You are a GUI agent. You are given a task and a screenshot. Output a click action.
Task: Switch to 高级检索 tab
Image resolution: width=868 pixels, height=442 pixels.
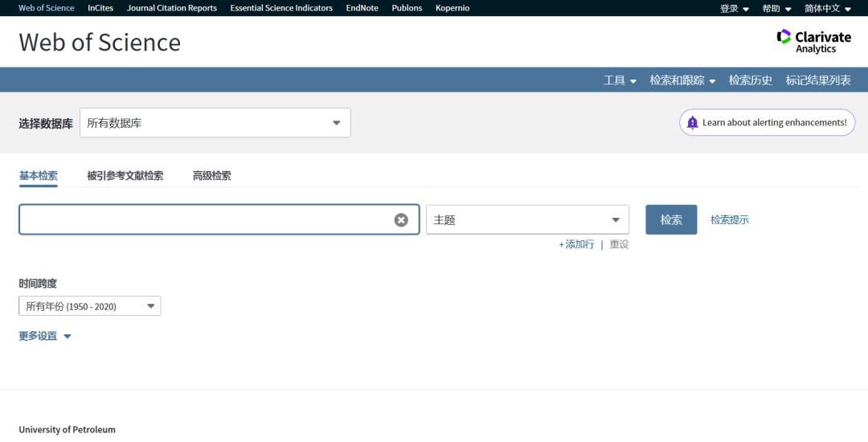click(x=211, y=176)
